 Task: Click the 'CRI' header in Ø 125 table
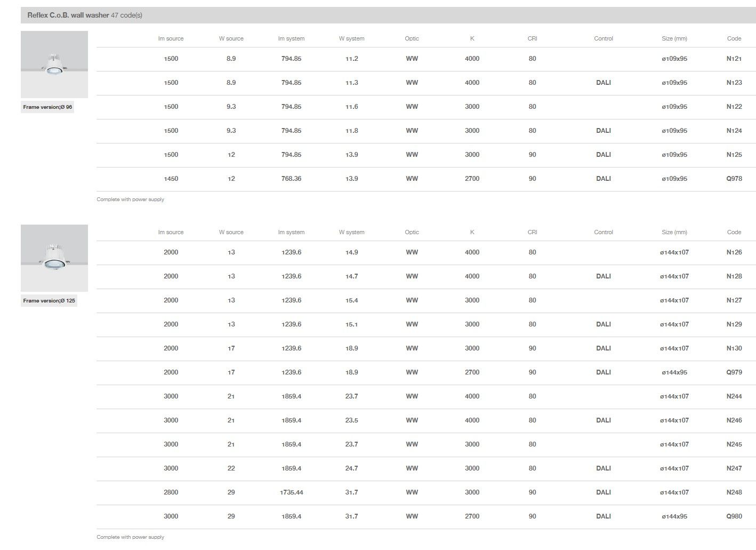click(532, 232)
